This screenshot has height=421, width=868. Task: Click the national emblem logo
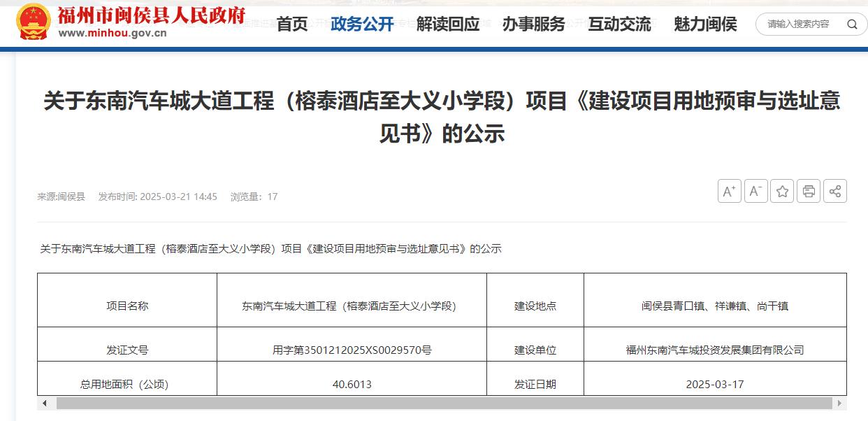click(x=33, y=21)
